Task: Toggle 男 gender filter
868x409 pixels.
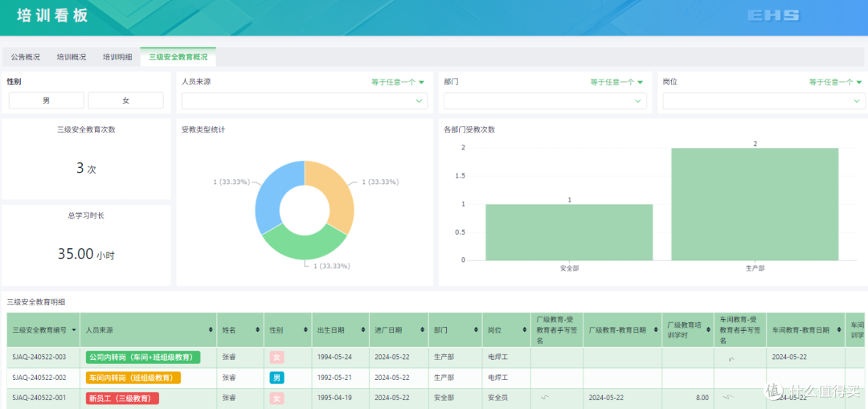Action: (x=47, y=100)
